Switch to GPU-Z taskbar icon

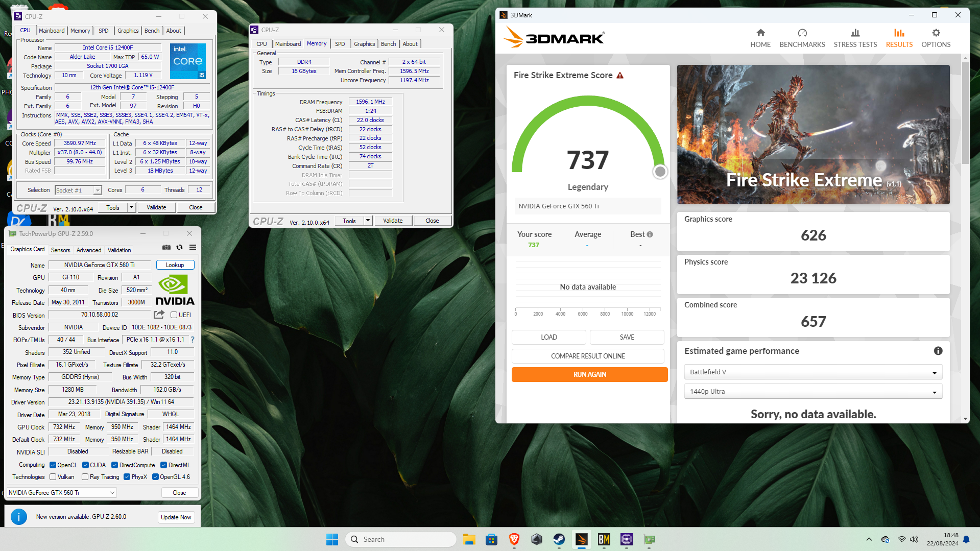click(649, 539)
